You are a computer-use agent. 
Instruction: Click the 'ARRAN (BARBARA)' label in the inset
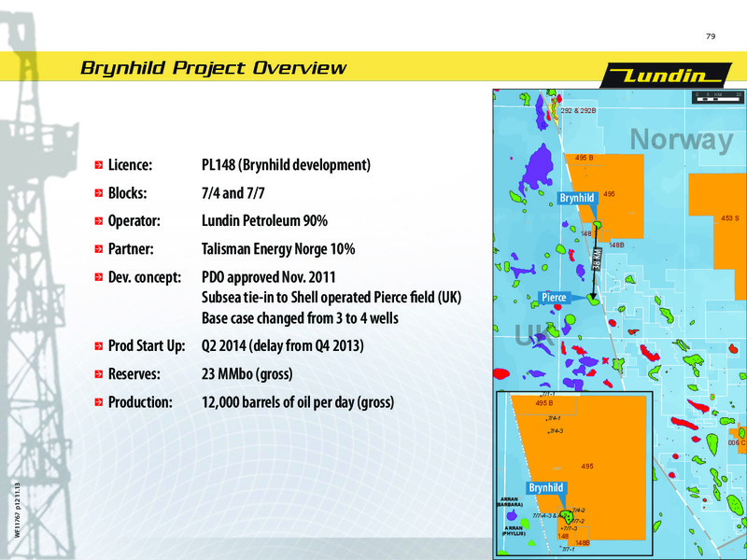click(509, 501)
